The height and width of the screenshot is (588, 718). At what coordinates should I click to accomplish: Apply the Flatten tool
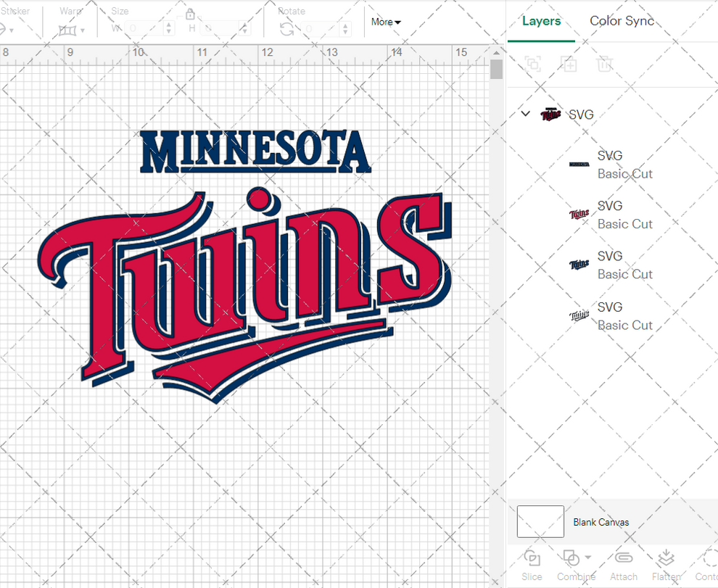click(666, 564)
